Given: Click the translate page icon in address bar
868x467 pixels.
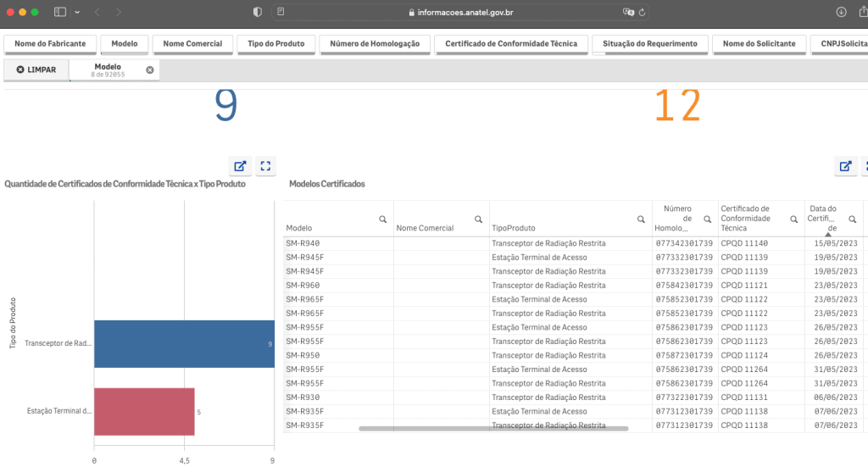Looking at the screenshot, I should (x=628, y=12).
